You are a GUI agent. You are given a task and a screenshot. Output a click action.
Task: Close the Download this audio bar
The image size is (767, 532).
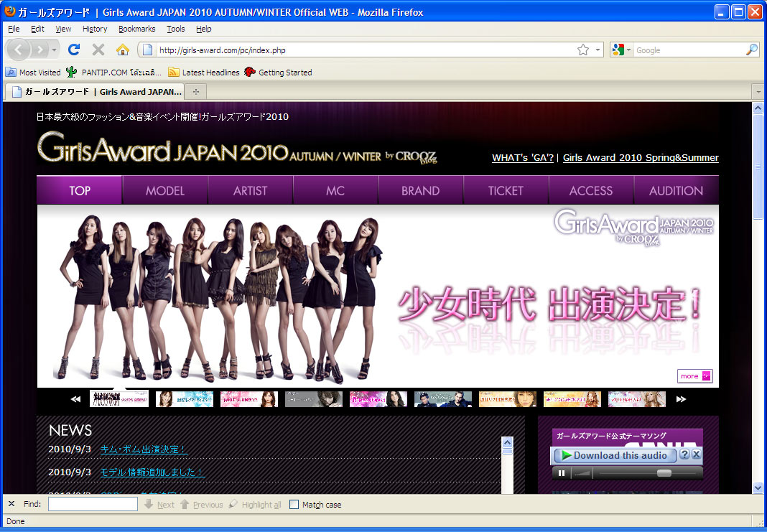(697, 454)
